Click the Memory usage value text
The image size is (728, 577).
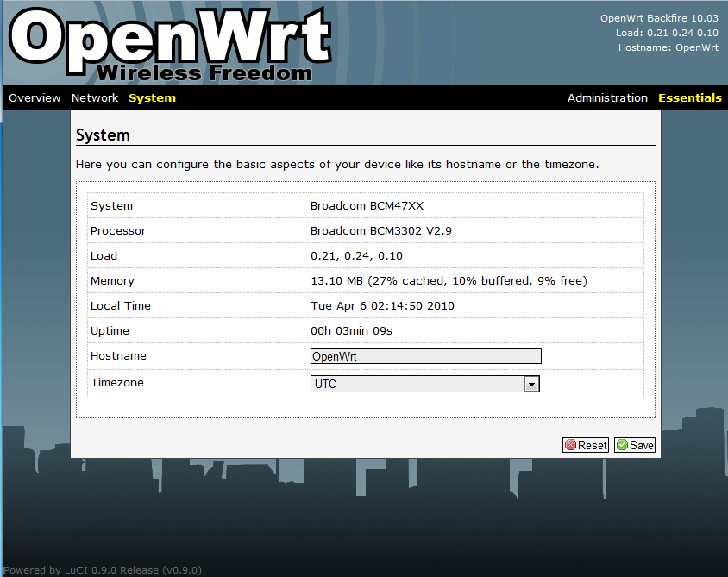tap(449, 281)
